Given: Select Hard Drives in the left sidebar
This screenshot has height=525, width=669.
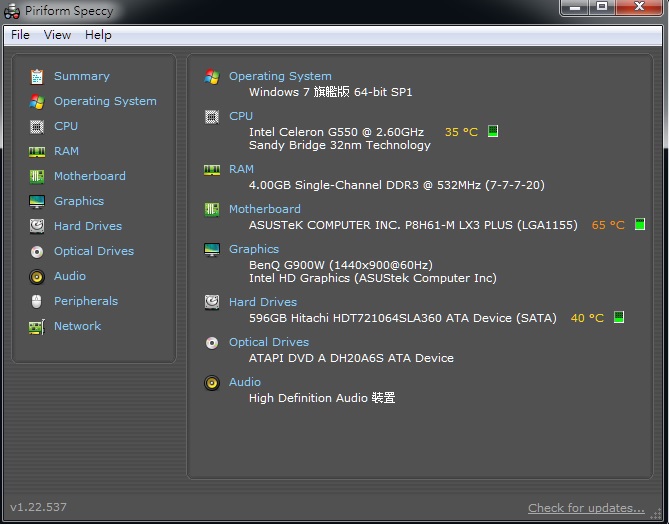Looking at the screenshot, I should [x=88, y=226].
